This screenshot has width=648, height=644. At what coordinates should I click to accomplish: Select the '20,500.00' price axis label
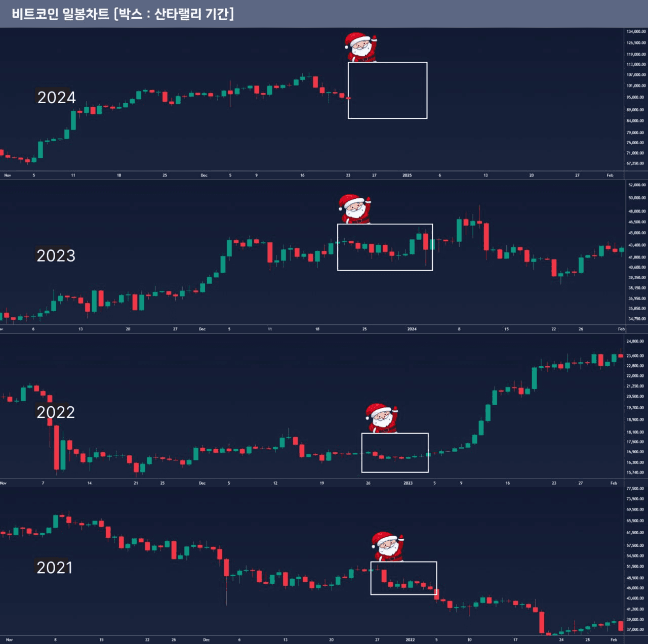[x=635, y=396]
